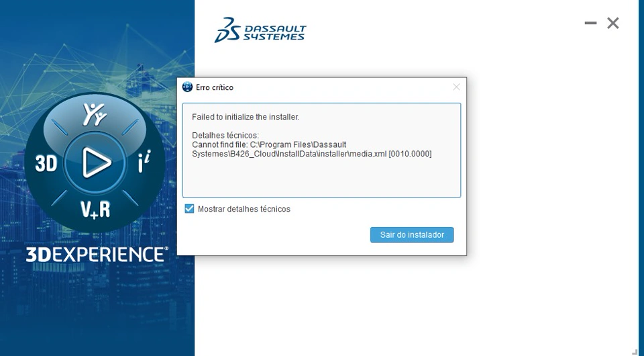
Task: Click the Sair do instalador button
Action: [x=412, y=234]
